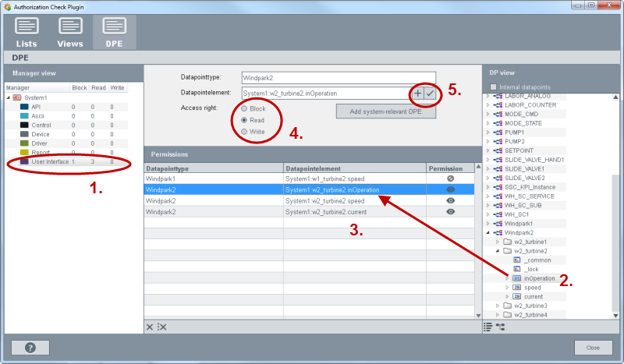The height and width of the screenshot is (364, 624).
Task: Click Add system-relevant DPE button
Action: 387,111
